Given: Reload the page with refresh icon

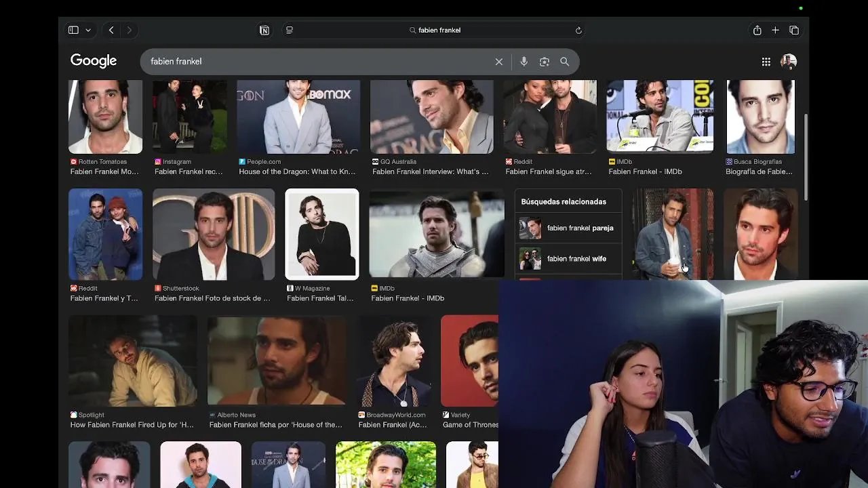Looking at the screenshot, I should point(578,30).
